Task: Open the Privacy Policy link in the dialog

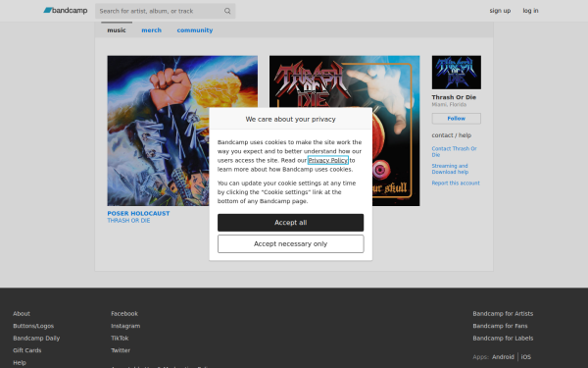Action: 327,160
